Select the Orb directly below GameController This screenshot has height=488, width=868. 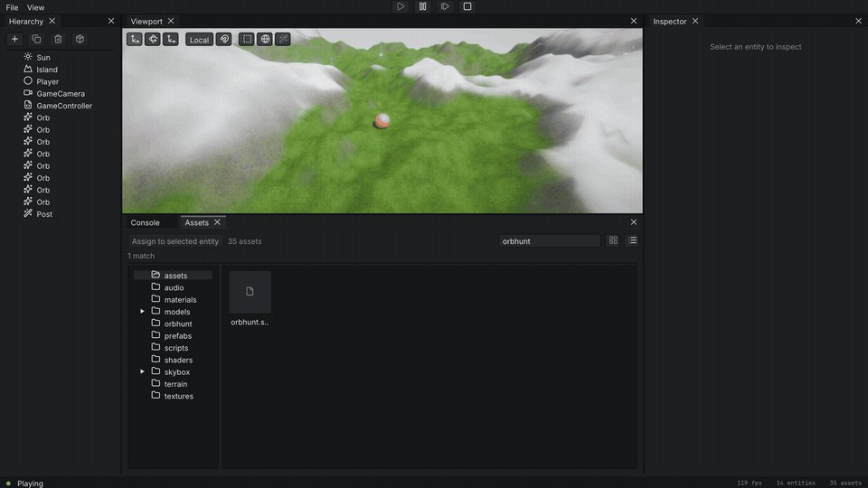(x=42, y=117)
